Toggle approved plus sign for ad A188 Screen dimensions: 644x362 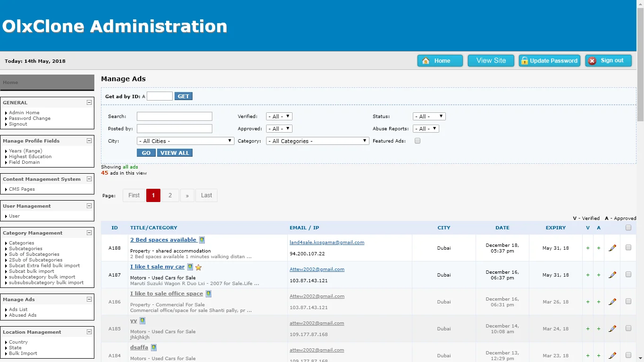tap(599, 248)
